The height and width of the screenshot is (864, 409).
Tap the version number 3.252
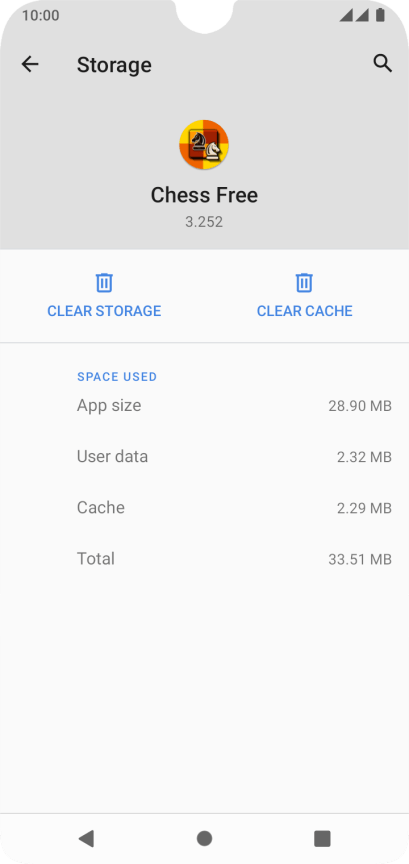click(x=204, y=222)
